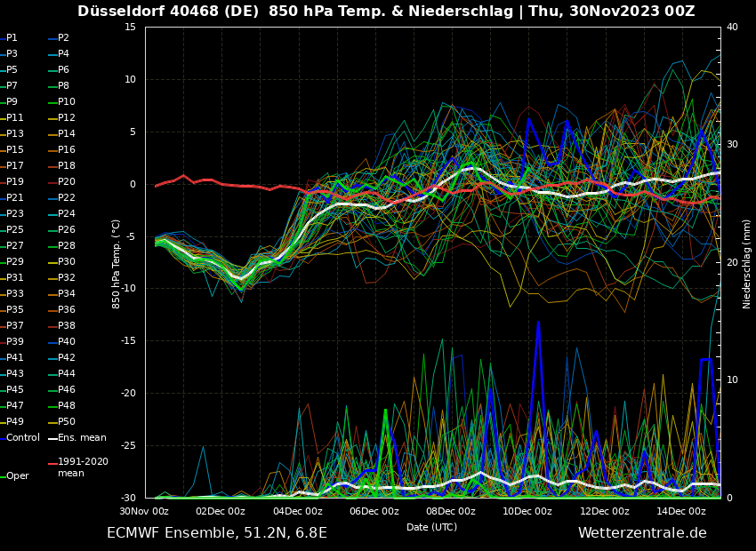Click the Date (UTC) axis label
The width and height of the screenshot is (756, 551).
pyautogui.click(x=432, y=527)
